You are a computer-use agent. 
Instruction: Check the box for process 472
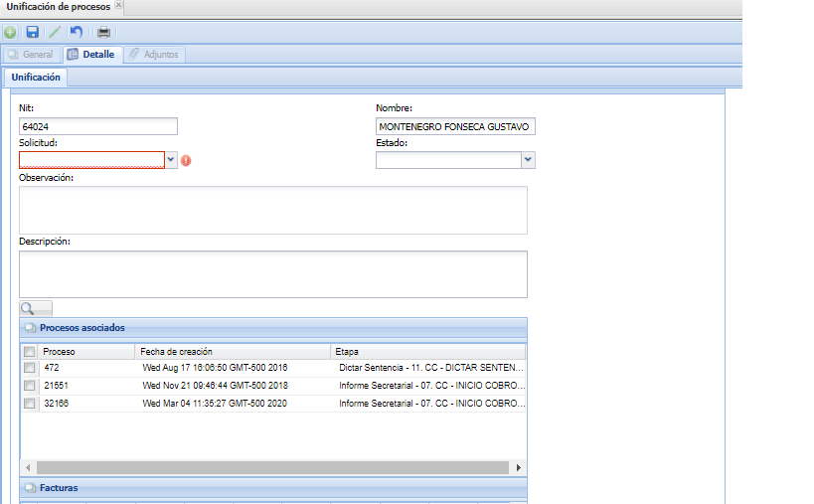pyautogui.click(x=30, y=368)
